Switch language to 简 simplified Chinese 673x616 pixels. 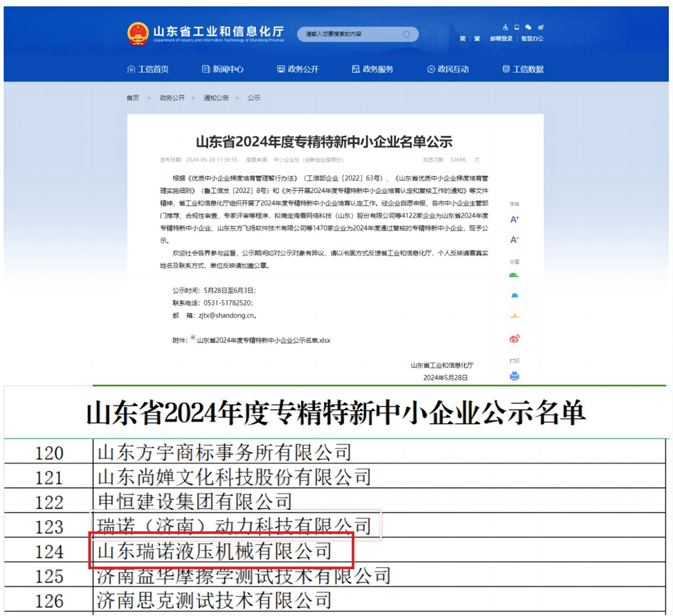[463, 39]
